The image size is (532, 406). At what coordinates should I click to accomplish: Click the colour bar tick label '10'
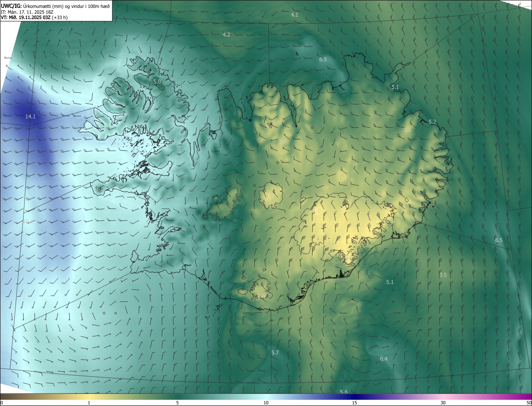pos(266,403)
